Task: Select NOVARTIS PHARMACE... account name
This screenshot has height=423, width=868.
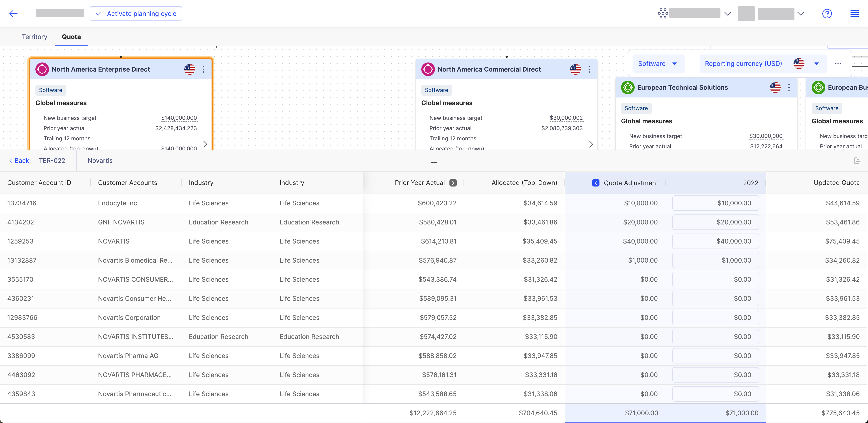Action: [135, 375]
